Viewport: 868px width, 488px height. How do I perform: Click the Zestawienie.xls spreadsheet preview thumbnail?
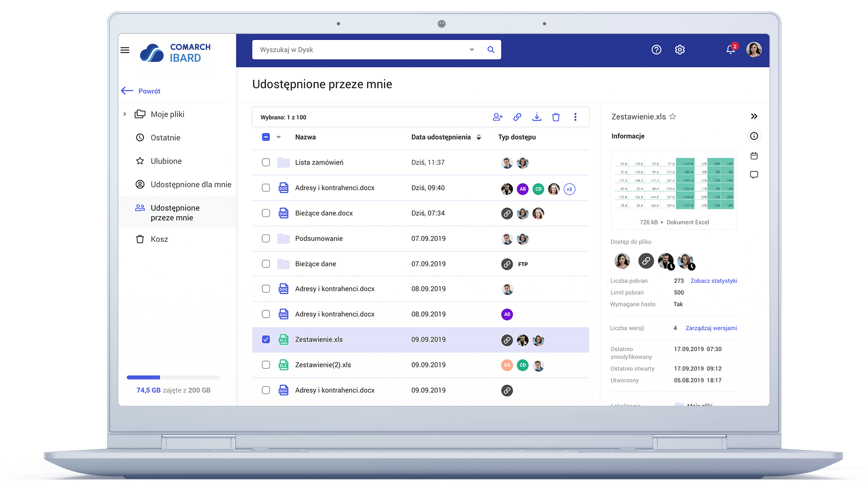(x=674, y=184)
